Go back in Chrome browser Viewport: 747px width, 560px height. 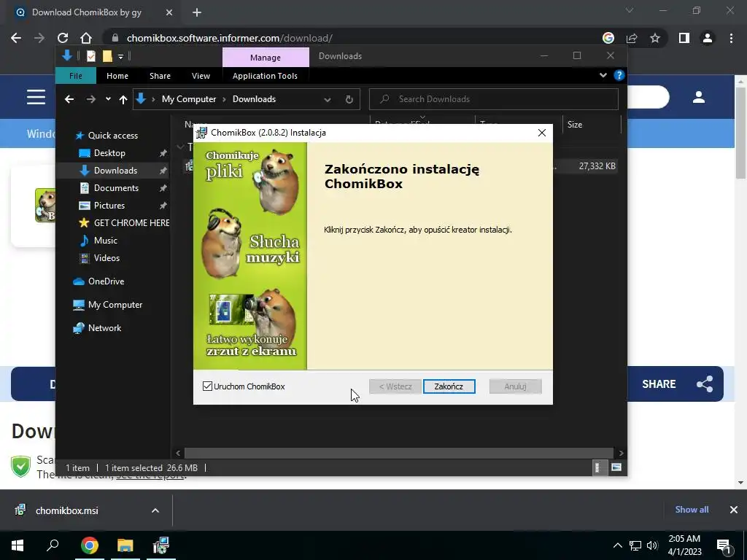pyautogui.click(x=16, y=38)
